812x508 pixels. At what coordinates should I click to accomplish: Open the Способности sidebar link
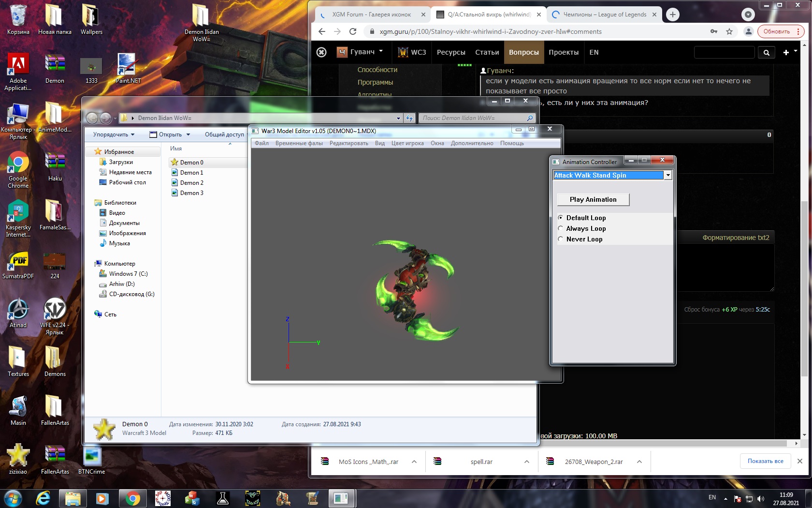point(377,70)
